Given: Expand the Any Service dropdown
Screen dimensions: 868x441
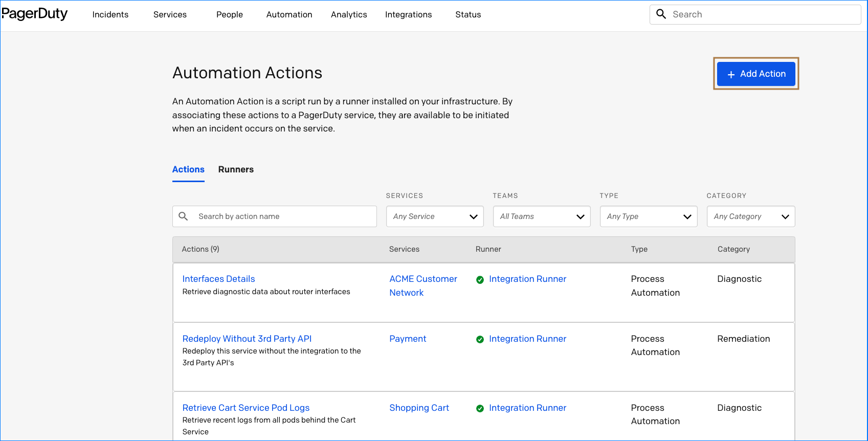Looking at the screenshot, I should coord(435,216).
